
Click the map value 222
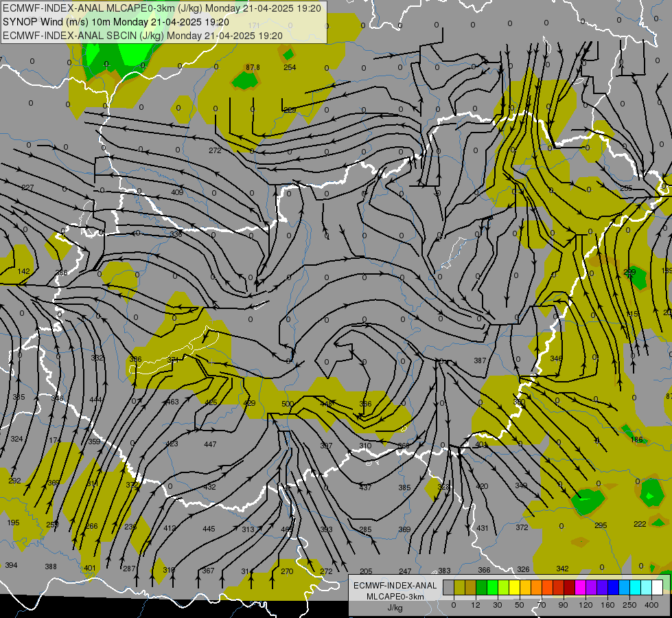point(640,524)
